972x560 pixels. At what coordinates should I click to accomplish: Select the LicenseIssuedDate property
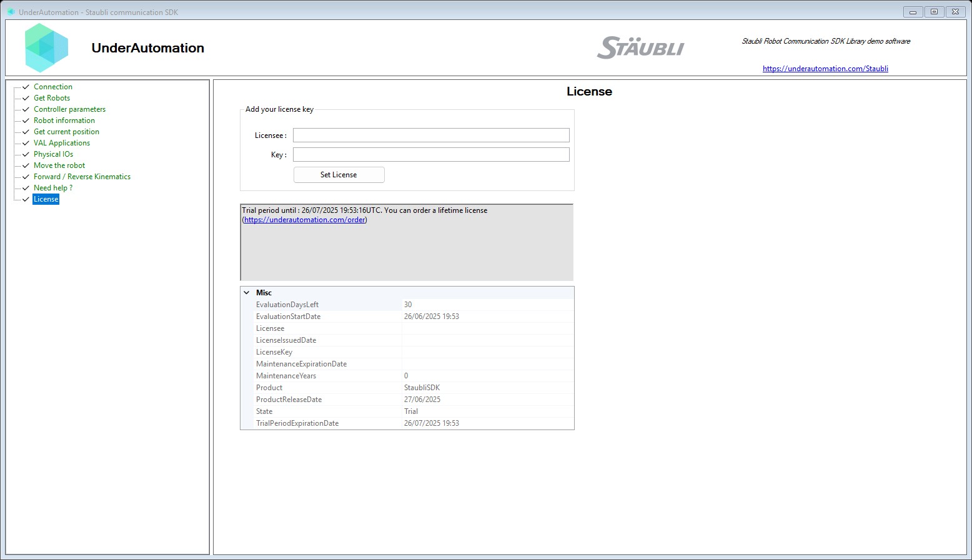407,340
